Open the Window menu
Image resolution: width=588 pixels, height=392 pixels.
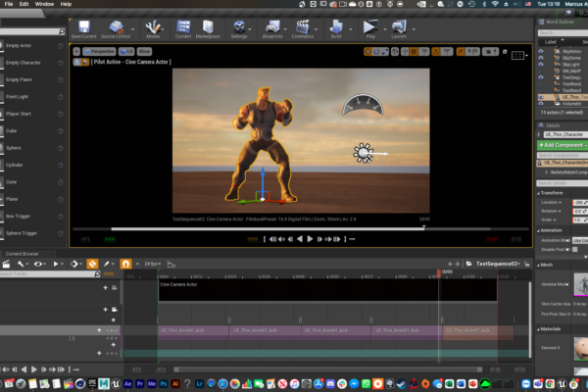[44, 4]
